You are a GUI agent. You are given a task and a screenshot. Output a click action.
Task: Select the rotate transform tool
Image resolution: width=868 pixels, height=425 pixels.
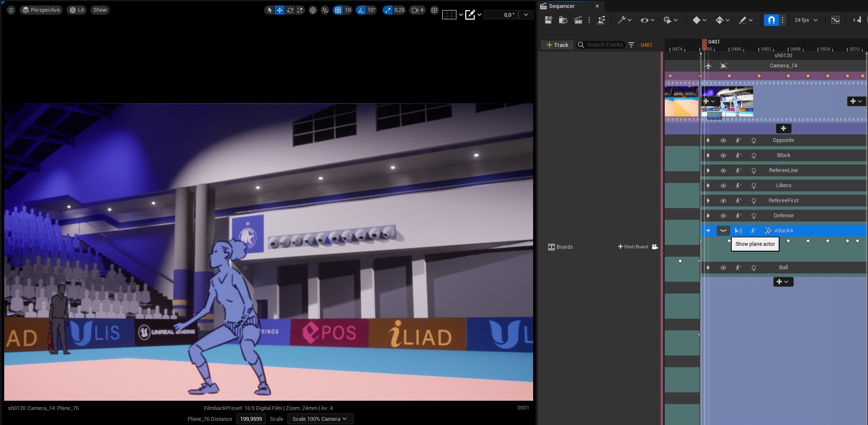[290, 10]
